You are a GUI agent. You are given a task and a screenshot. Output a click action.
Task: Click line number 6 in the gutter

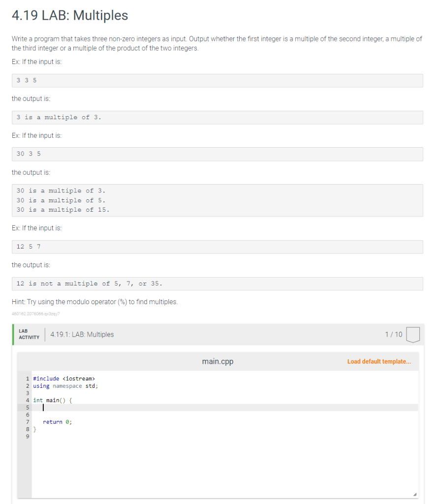(28, 415)
